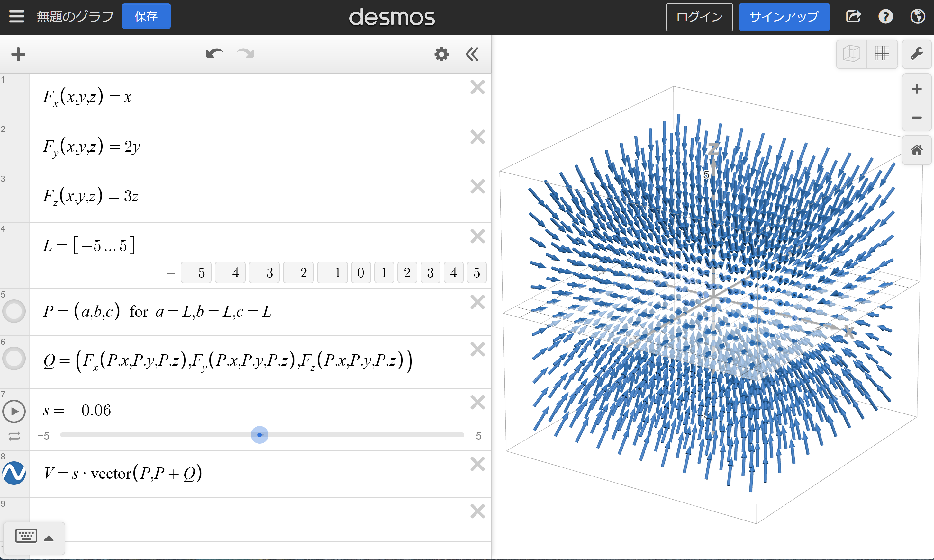Open language globe settings
The height and width of the screenshot is (560, 934).
(x=917, y=17)
